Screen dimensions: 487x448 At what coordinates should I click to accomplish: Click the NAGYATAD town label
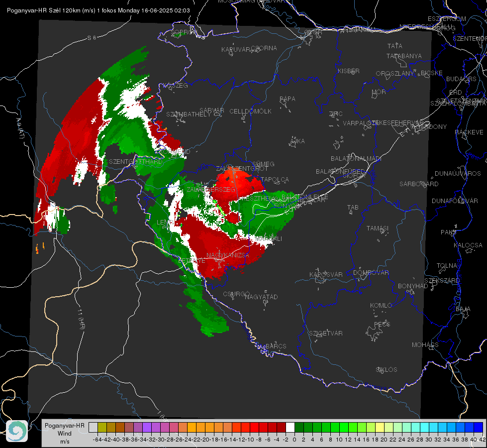click(261, 297)
